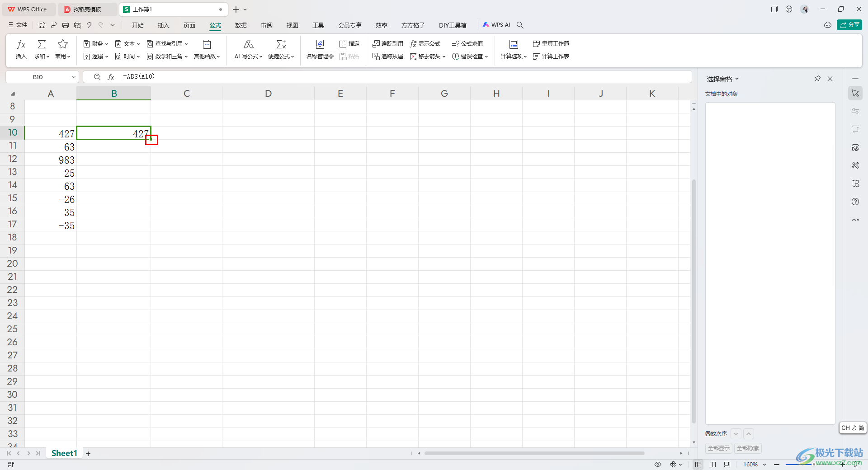Select the Sheet1 sheet tab
This screenshot has width=868, height=470.
pyautogui.click(x=64, y=453)
